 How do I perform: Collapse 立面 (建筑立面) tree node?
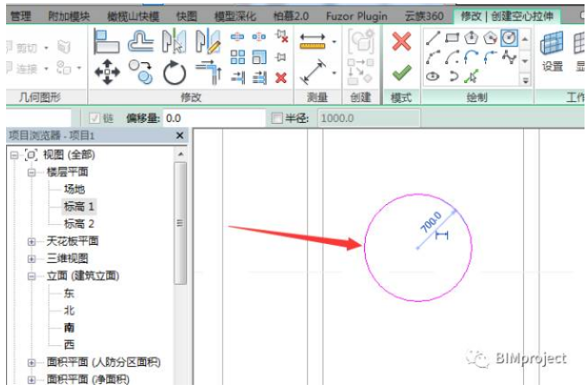(31, 276)
